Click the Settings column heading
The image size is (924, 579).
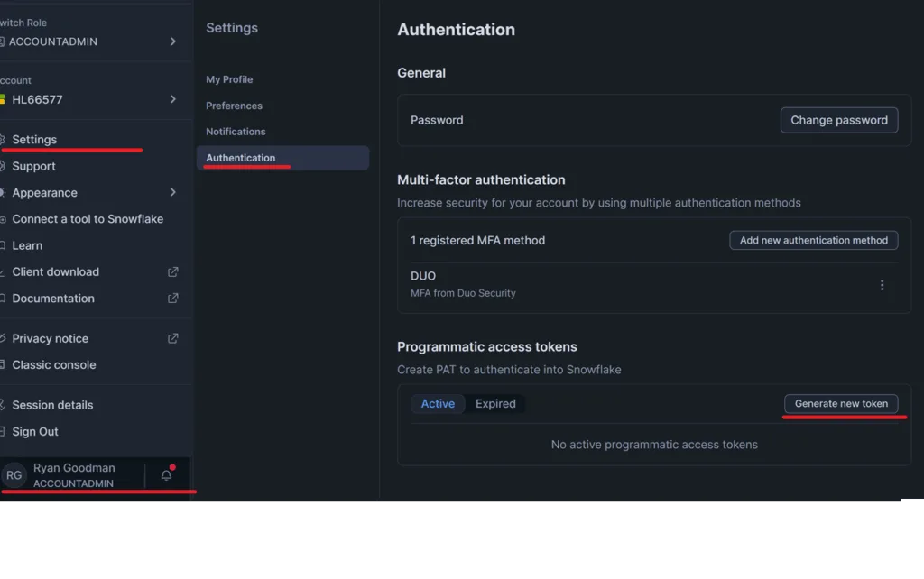tap(232, 28)
